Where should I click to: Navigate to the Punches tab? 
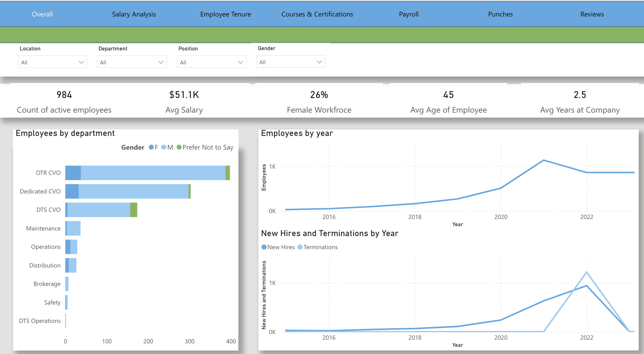[x=500, y=14]
